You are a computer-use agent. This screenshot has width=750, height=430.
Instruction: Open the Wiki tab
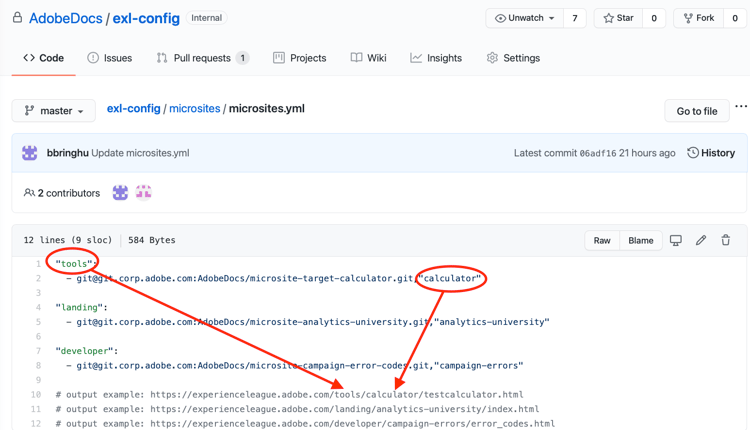[x=368, y=58]
